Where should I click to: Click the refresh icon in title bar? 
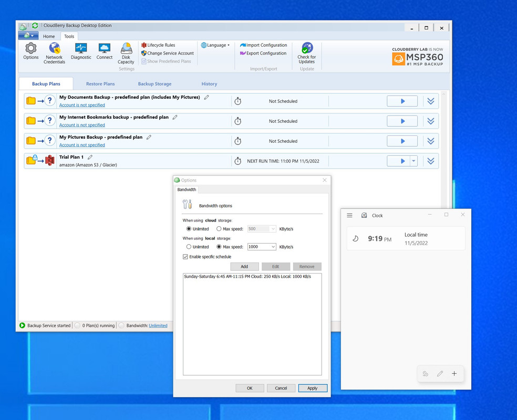(x=35, y=25)
